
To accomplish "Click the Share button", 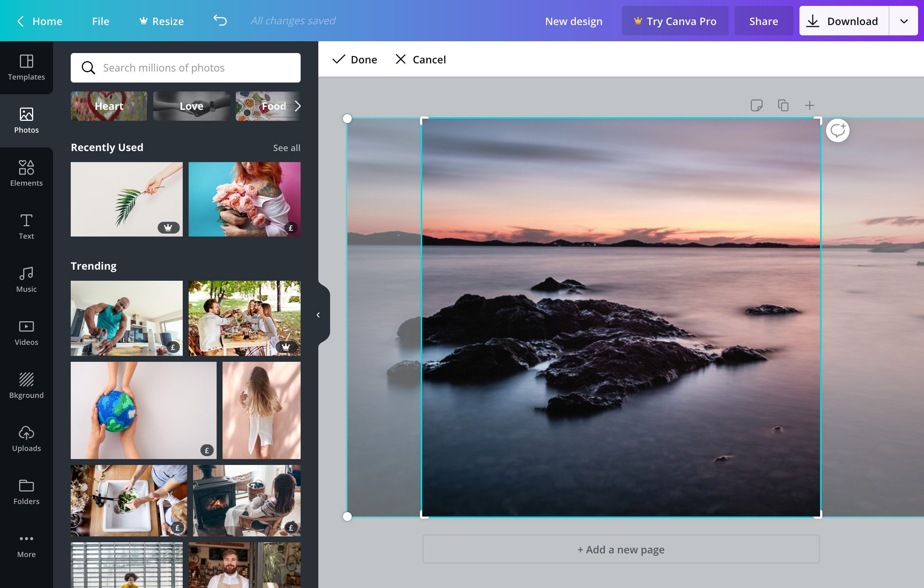I will point(764,20).
